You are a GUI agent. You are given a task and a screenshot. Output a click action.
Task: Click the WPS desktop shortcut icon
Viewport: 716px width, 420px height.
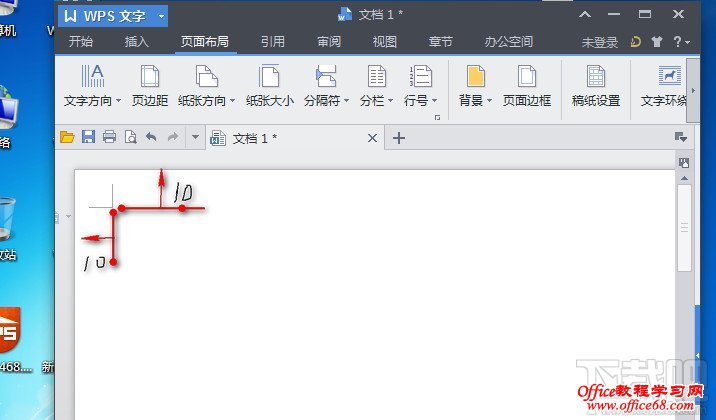[10, 330]
